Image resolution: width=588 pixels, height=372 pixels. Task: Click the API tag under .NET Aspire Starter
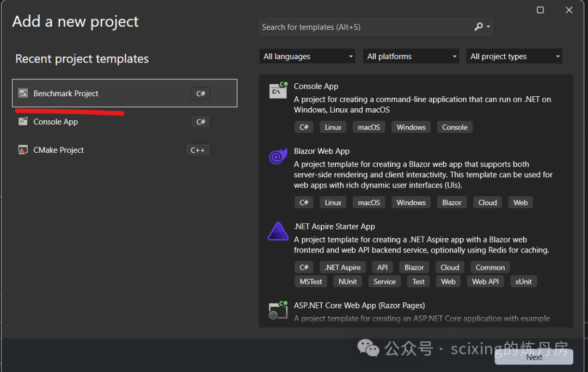point(382,267)
